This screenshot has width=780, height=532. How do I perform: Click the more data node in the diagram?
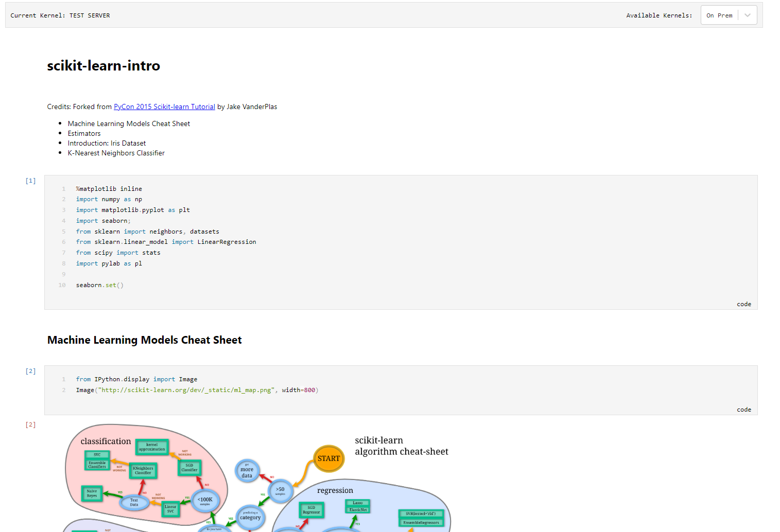pyautogui.click(x=247, y=470)
